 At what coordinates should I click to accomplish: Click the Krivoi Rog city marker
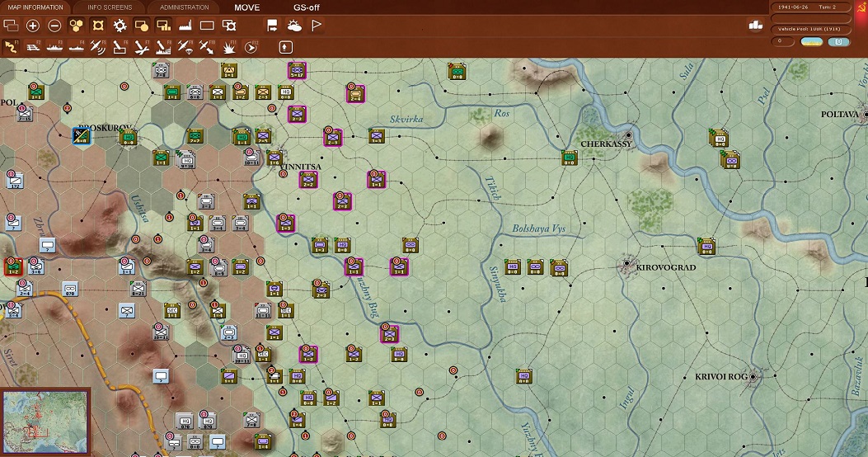[x=753, y=377]
